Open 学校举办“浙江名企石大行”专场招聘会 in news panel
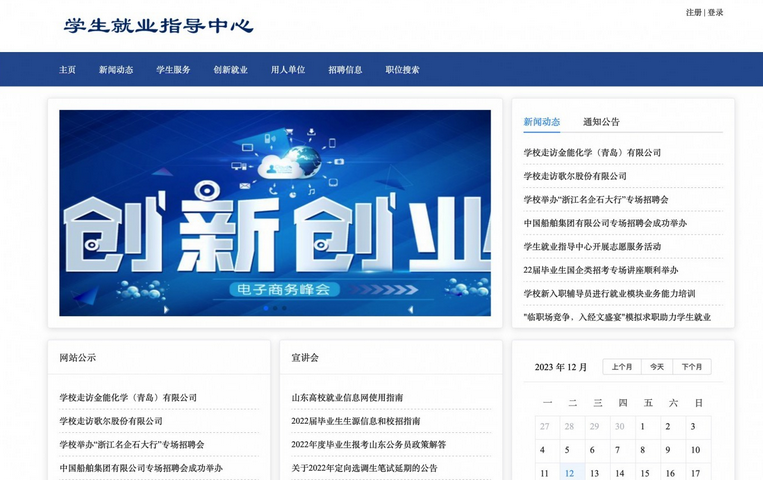The height and width of the screenshot is (480, 763). 596,200
